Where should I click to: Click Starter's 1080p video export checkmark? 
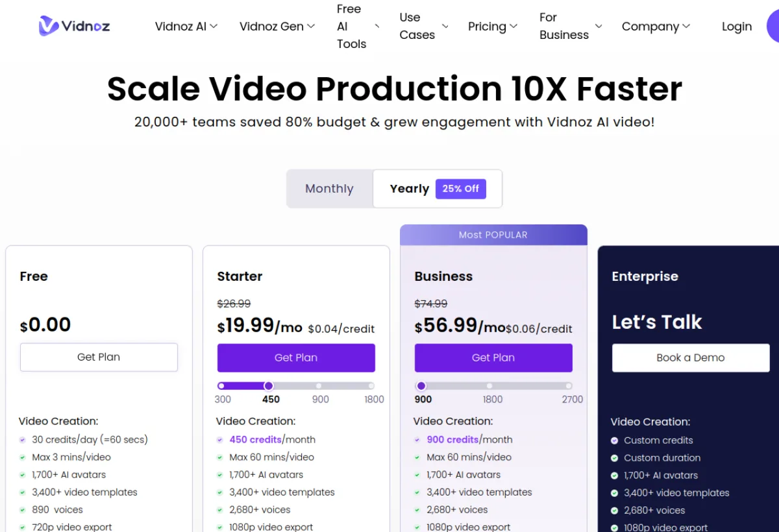221,527
